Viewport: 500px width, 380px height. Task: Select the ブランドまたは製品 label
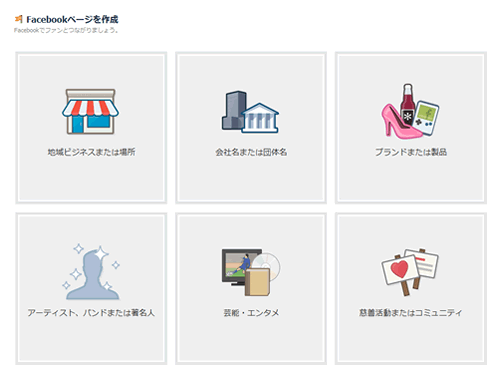pos(411,152)
